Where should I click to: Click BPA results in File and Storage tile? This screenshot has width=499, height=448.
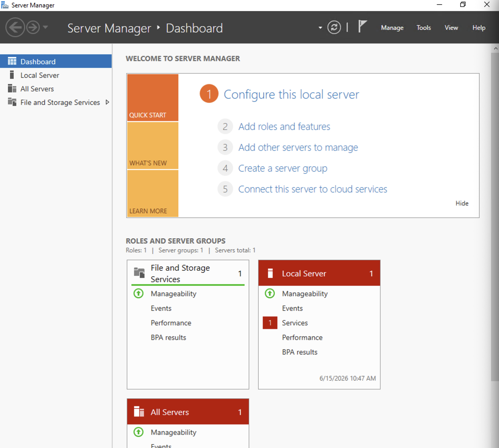pos(168,337)
